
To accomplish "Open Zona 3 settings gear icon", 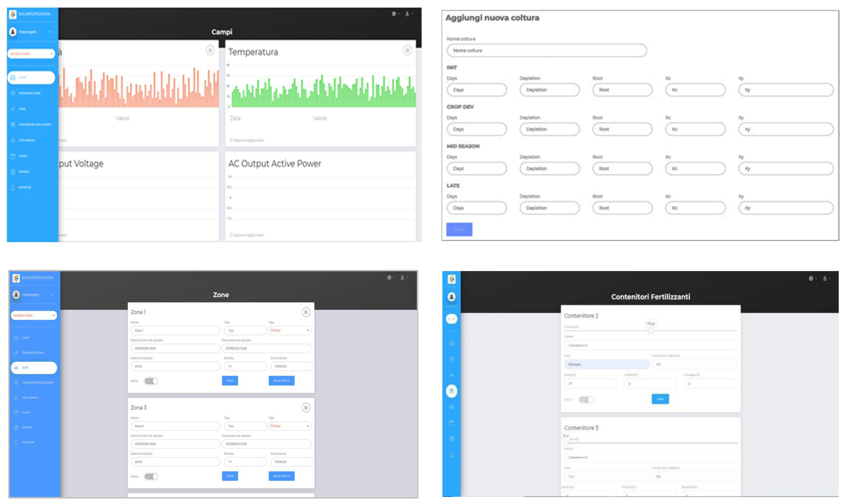I will point(306,408).
